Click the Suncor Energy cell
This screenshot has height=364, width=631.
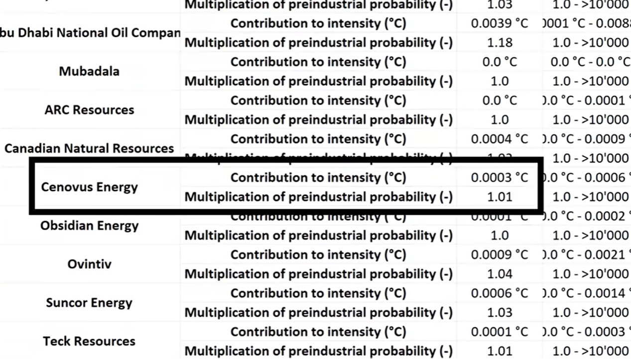pos(89,303)
